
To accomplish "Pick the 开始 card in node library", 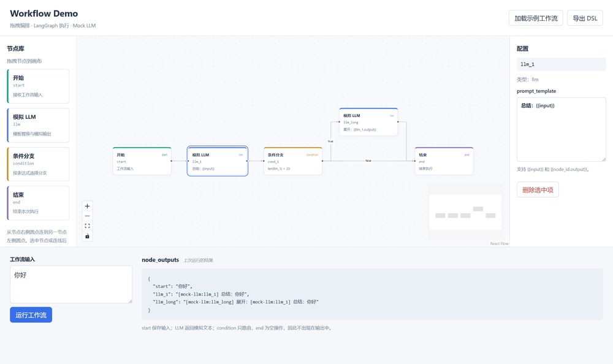I will [x=38, y=86].
